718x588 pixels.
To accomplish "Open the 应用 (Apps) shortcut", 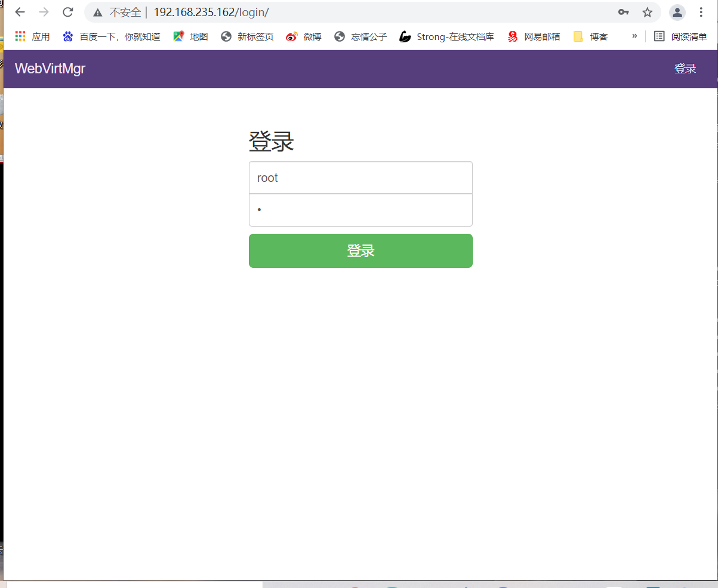I will tap(32, 36).
